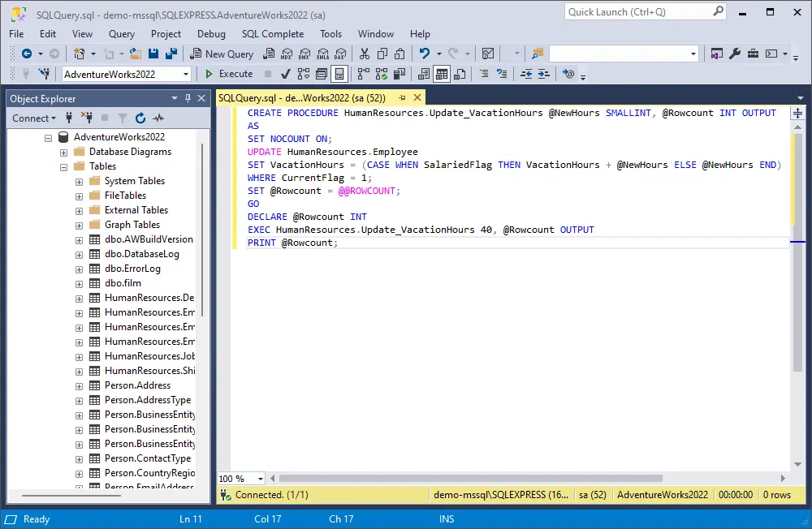Toggle auto-hide pin on Object Explorer
The height and width of the screenshot is (529, 812).
[188, 98]
